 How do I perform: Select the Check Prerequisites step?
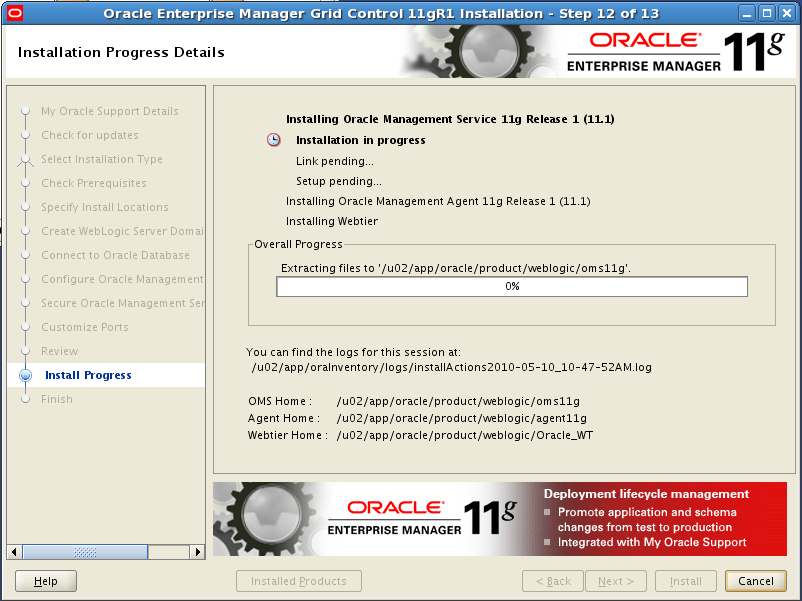[x=94, y=183]
